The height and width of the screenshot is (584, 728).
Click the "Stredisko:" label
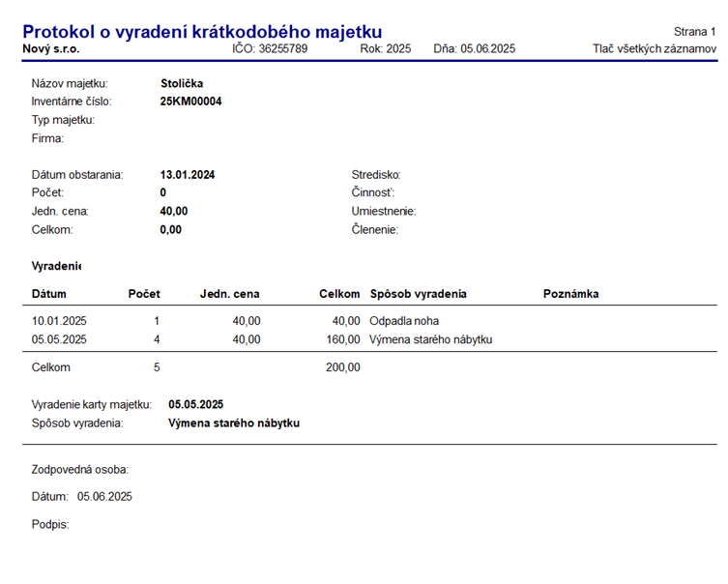376,175
